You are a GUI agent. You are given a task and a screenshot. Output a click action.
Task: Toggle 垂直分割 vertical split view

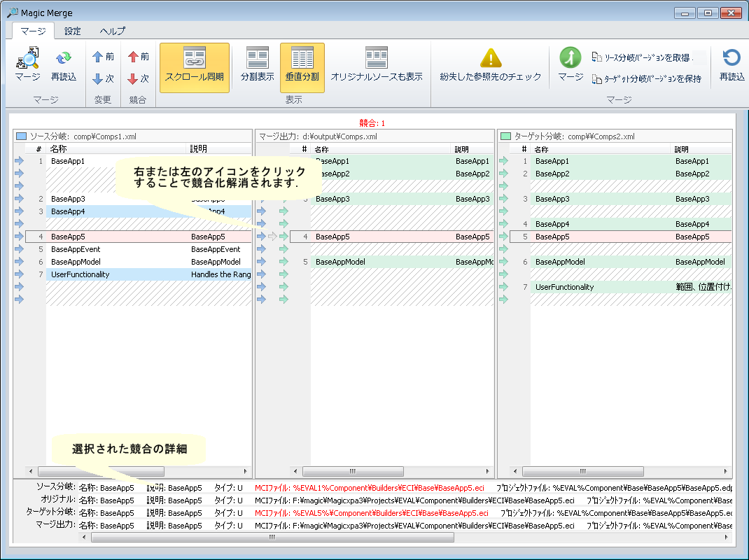click(302, 67)
